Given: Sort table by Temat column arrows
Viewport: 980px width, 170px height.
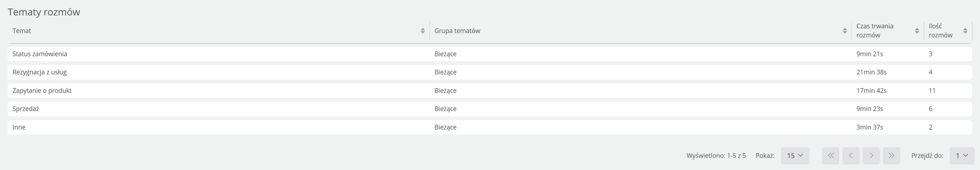Looking at the screenshot, I should [422, 31].
